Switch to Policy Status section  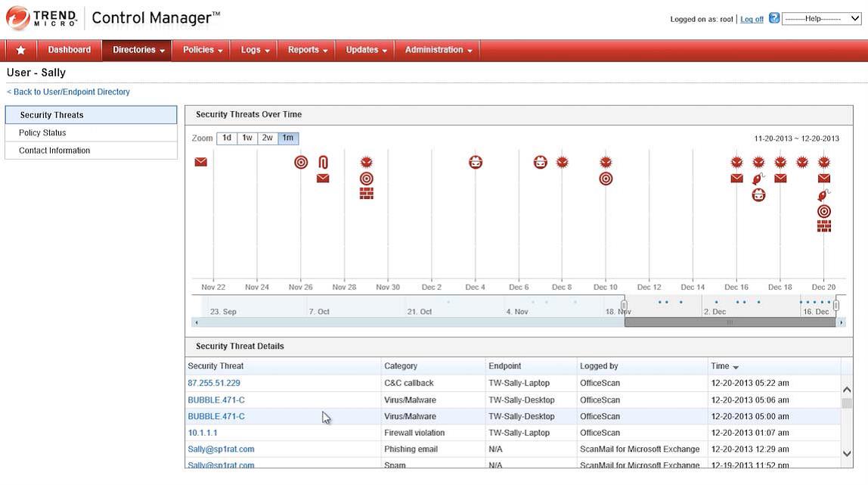click(91, 133)
